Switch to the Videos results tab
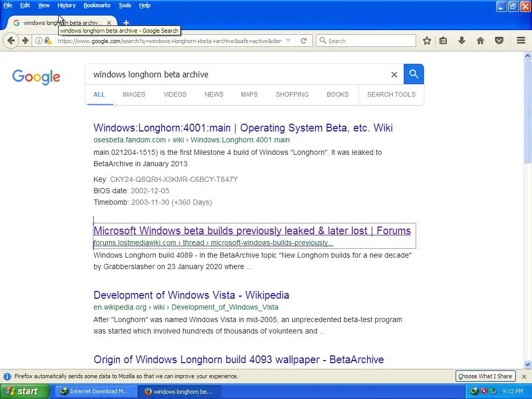The height and width of the screenshot is (399, 532). 175,95
